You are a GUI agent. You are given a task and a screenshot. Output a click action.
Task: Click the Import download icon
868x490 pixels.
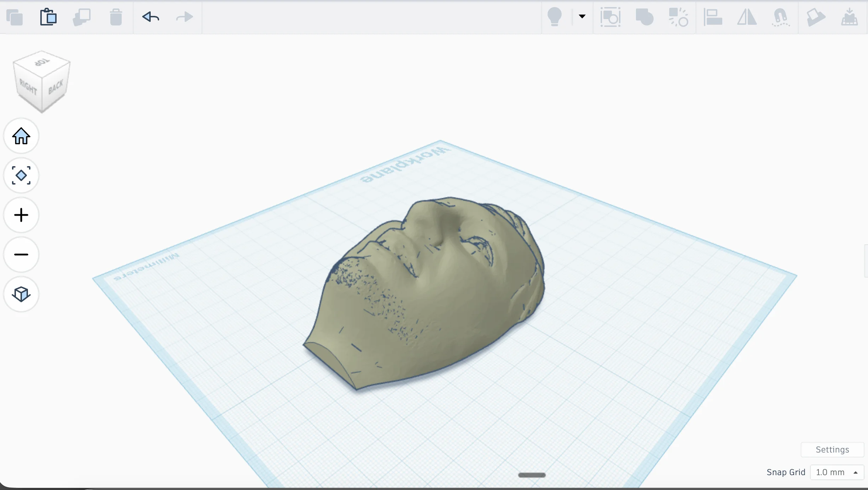coord(849,17)
